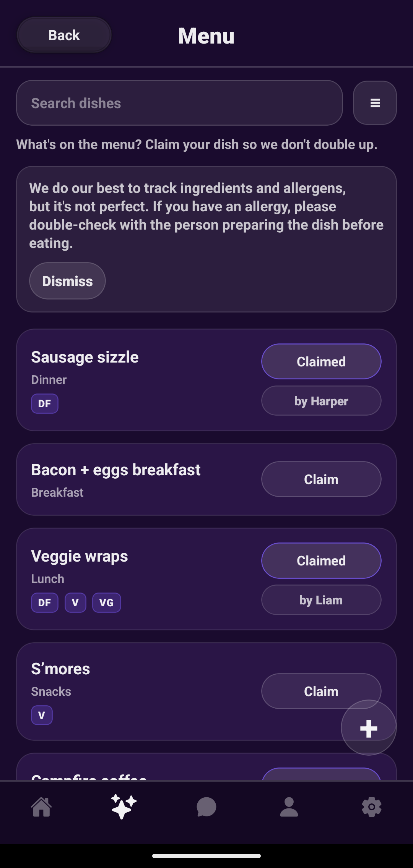The width and height of the screenshot is (413, 868).
Task: Claim the Bacon + eggs breakfast dish
Action: click(321, 479)
